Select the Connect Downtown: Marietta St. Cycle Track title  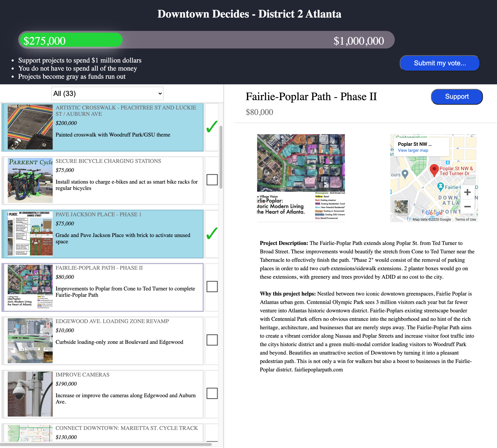[x=127, y=428]
